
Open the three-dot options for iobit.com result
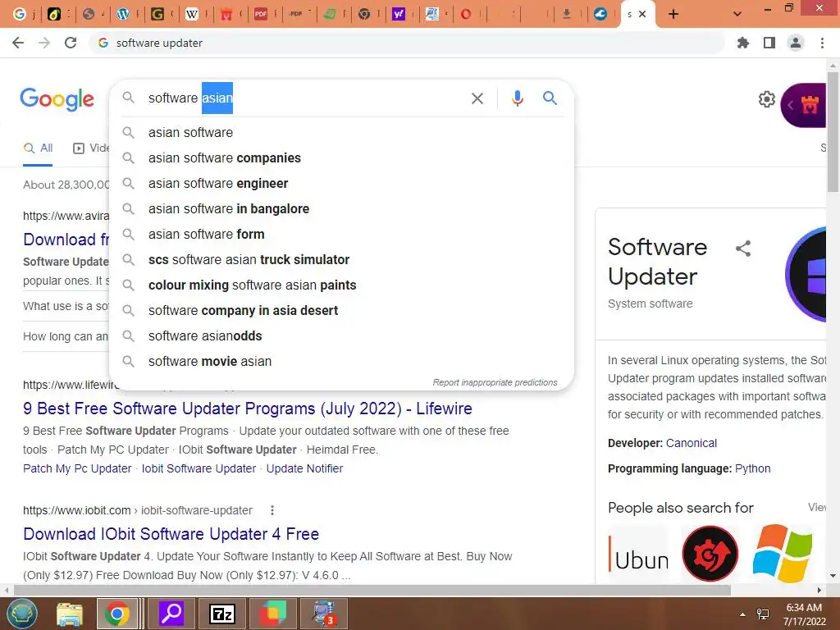[272, 510]
